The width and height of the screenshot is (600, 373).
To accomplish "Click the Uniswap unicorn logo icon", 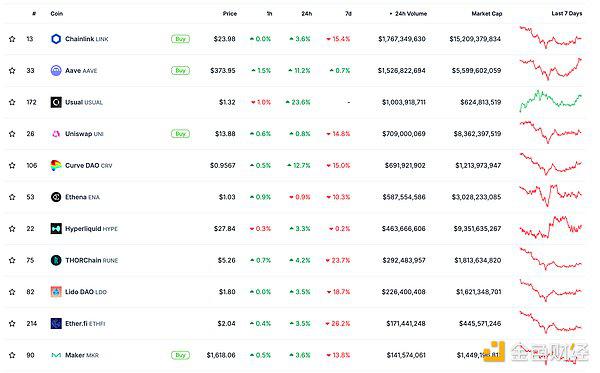I will pyautogui.click(x=56, y=134).
